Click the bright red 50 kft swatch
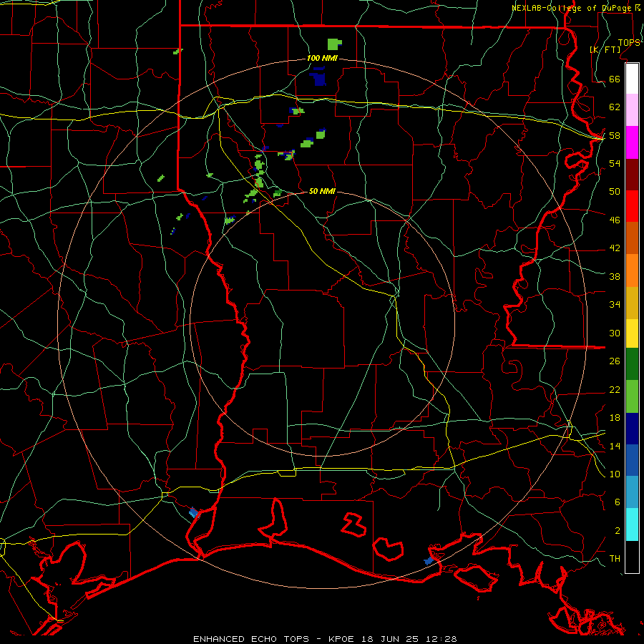The height and width of the screenshot is (644, 644). coord(632,206)
